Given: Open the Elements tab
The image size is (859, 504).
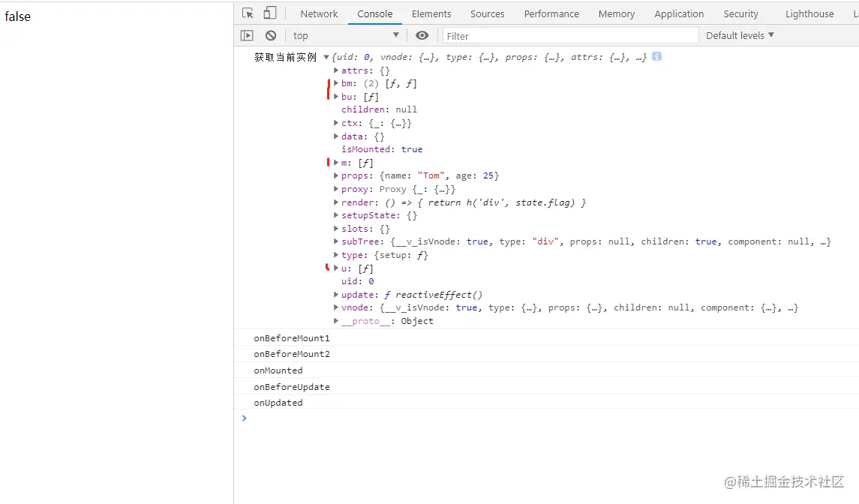Looking at the screenshot, I should pos(431,13).
